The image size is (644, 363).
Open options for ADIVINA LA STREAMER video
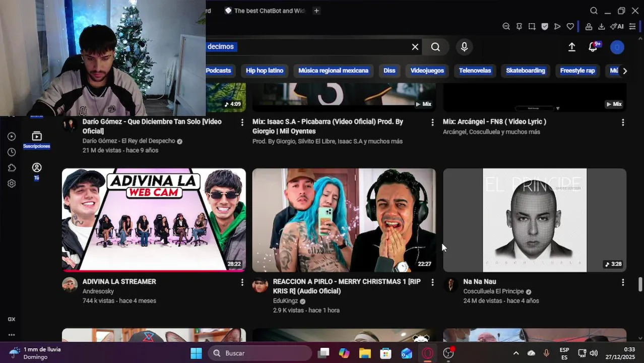click(x=242, y=282)
